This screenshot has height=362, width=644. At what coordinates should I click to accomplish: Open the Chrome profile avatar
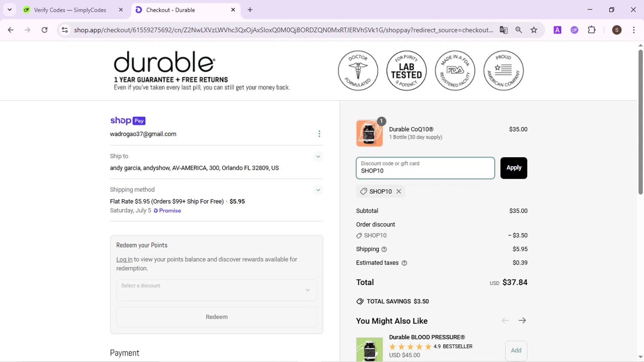(617, 30)
